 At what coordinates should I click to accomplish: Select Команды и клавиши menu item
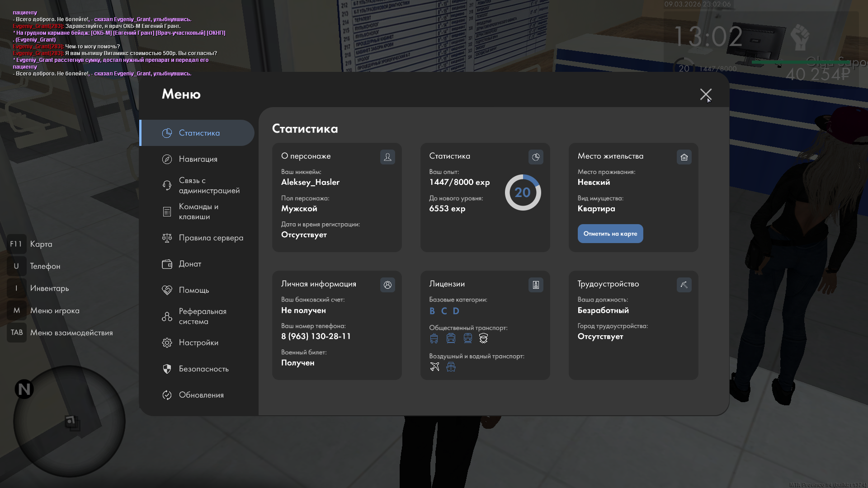(198, 211)
